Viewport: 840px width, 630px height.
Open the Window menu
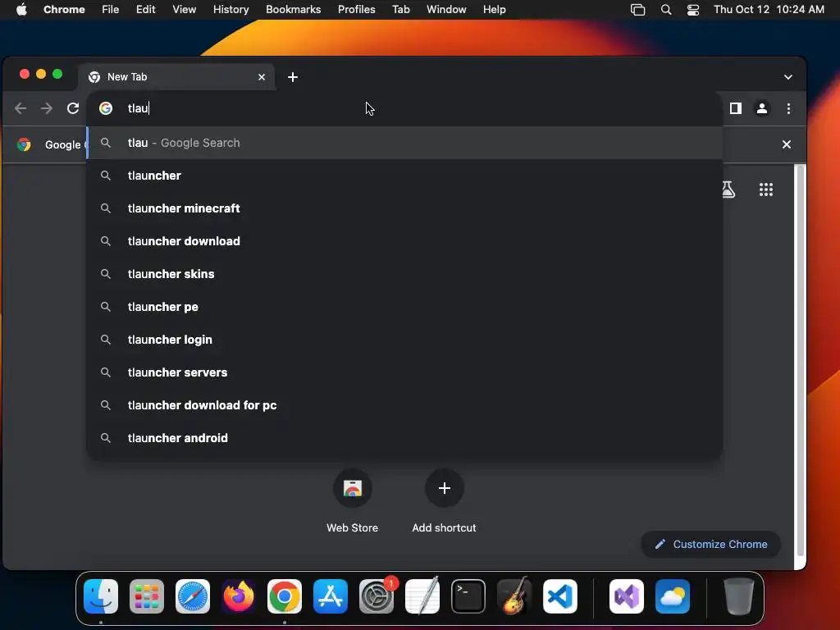click(x=446, y=10)
